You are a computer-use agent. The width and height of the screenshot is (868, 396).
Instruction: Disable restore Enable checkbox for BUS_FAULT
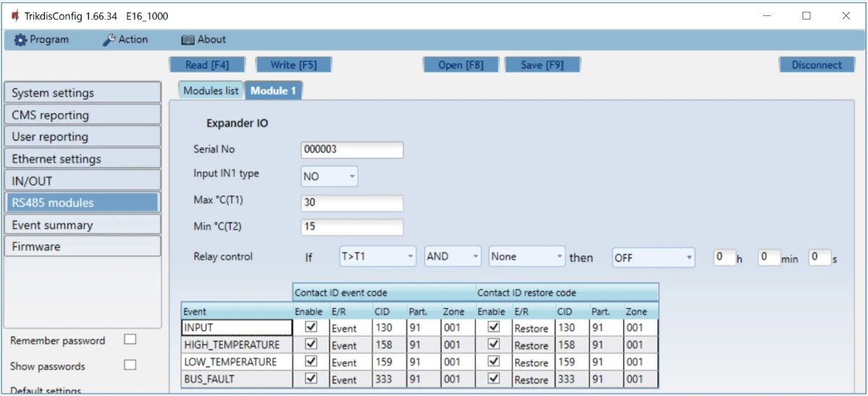click(x=494, y=379)
